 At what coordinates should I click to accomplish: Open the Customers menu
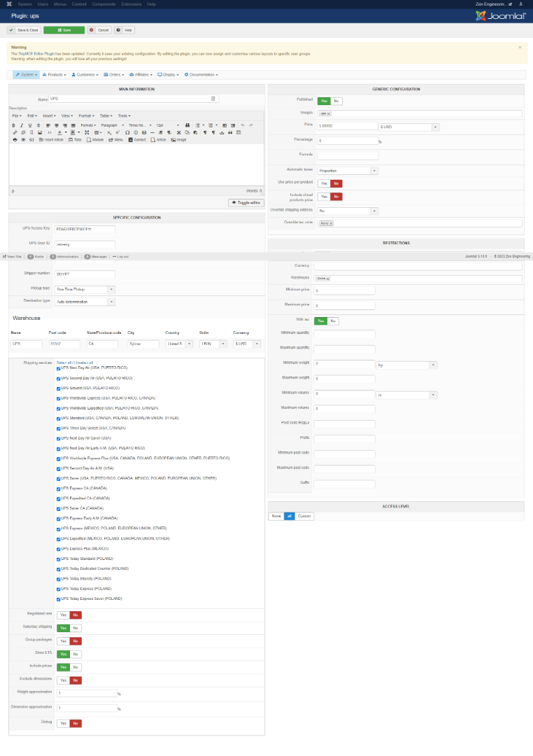pyautogui.click(x=85, y=75)
